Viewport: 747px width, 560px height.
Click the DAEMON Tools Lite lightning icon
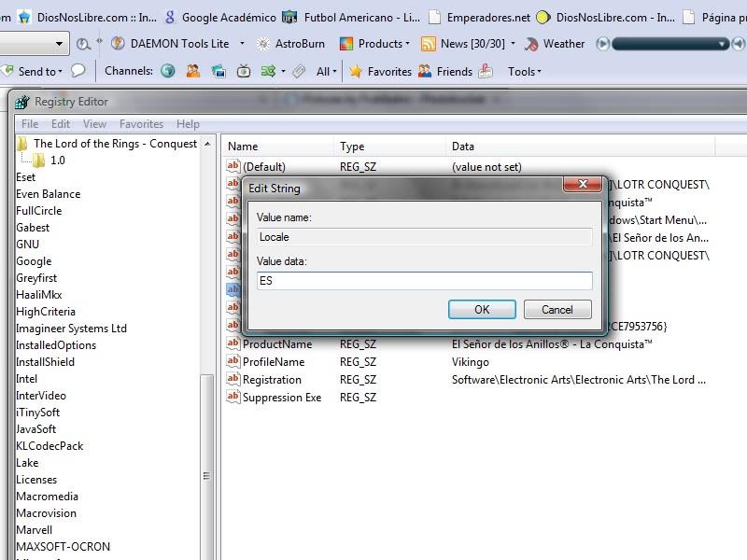tap(118, 44)
